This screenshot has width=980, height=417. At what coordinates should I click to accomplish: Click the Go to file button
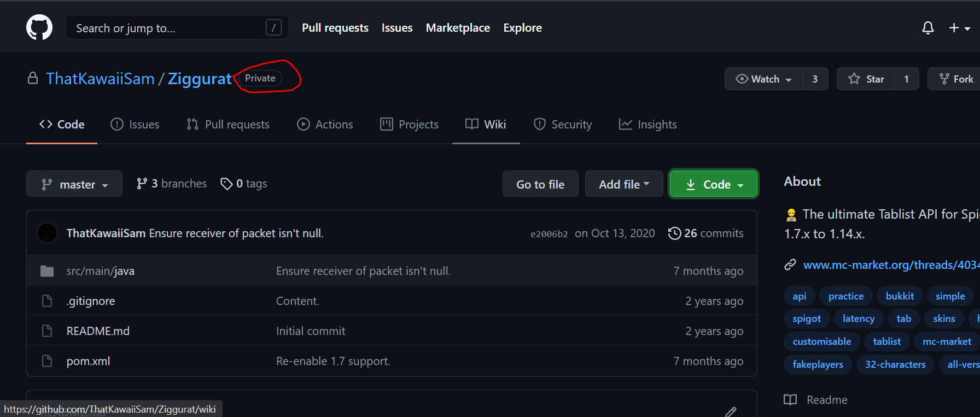[x=540, y=184]
